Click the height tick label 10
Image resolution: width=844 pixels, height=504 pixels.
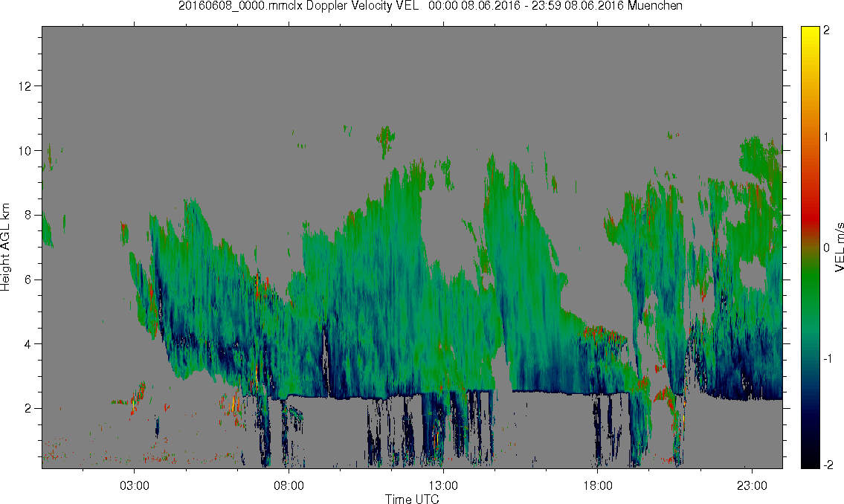click(25, 151)
